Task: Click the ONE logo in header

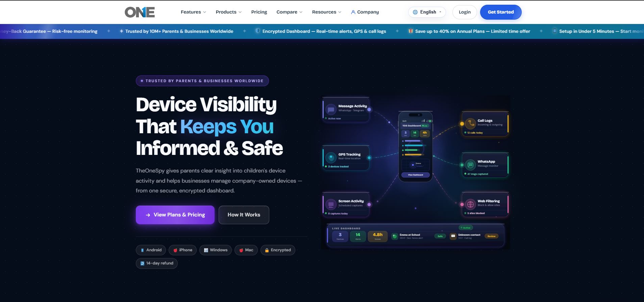Action: point(140,12)
